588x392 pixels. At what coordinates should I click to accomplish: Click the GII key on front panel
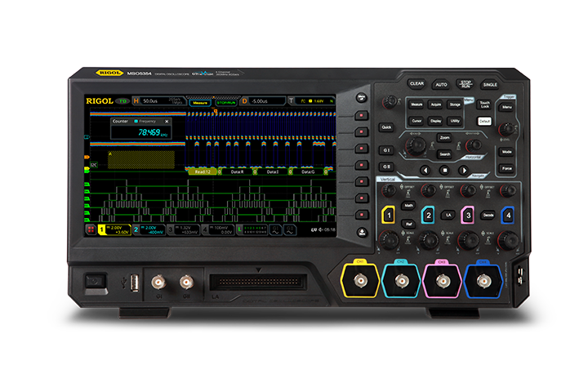coord(386,167)
